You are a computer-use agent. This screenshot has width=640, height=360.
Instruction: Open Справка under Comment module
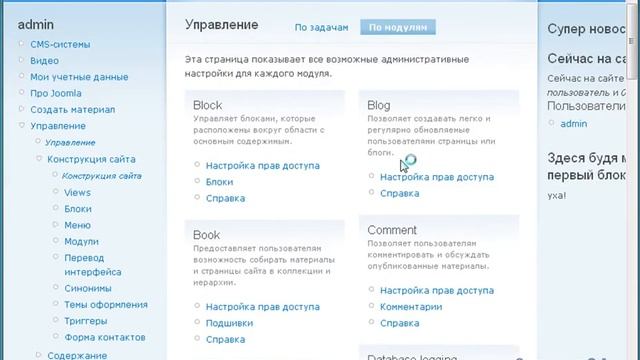(400, 323)
